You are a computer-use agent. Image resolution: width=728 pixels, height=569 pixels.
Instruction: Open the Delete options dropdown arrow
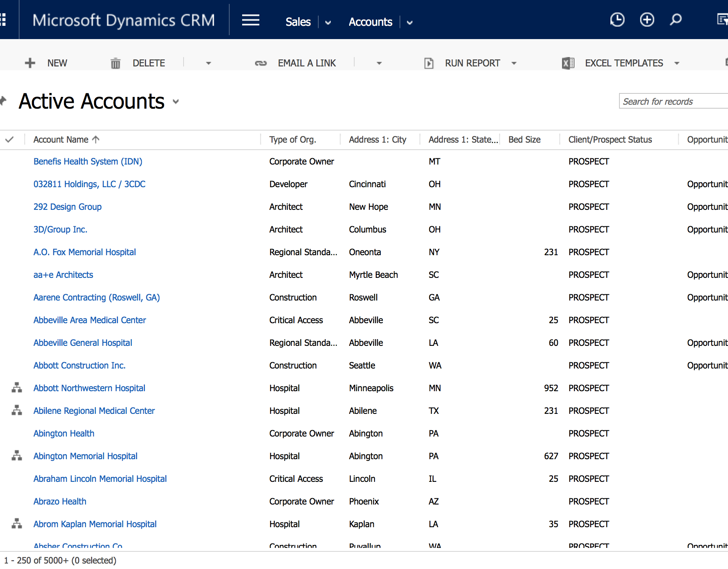tap(209, 63)
